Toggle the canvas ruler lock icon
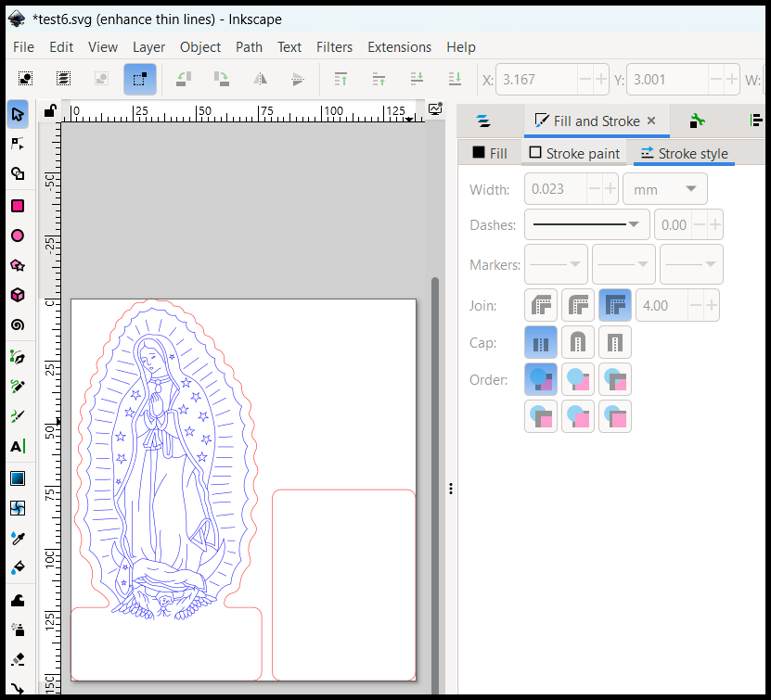 click(x=50, y=111)
